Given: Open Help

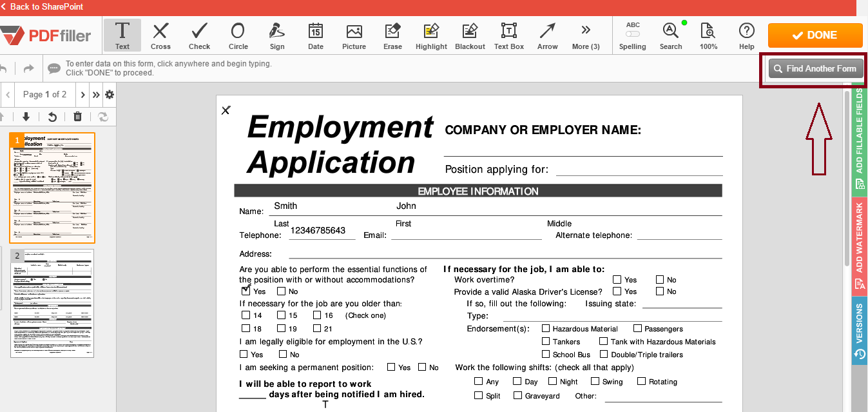Looking at the screenshot, I should pyautogui.click(x=747, y=35).
